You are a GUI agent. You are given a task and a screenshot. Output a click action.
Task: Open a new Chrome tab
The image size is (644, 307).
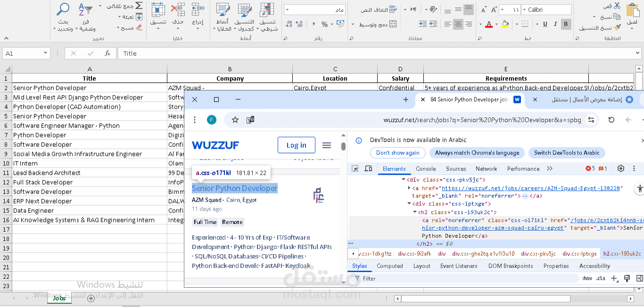point(406,99)
